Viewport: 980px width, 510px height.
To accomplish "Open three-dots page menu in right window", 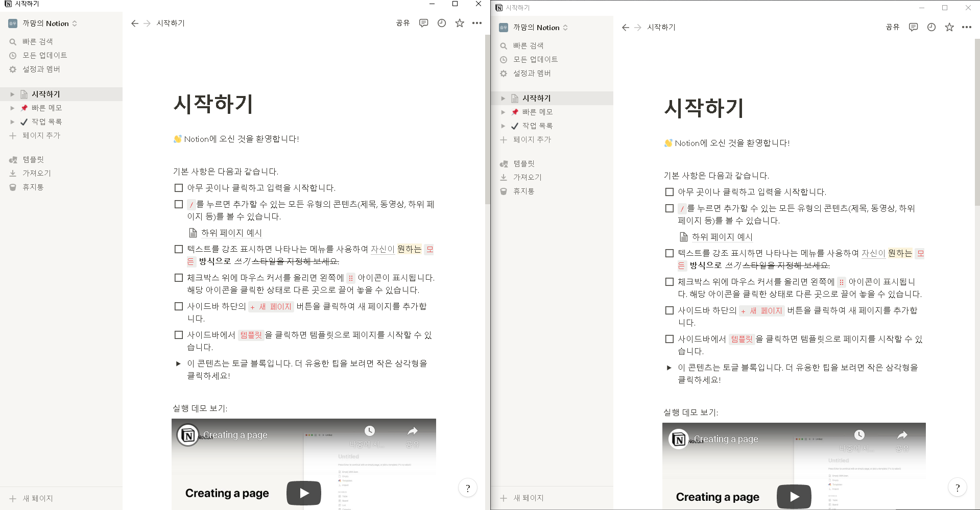I will (967, 27).
